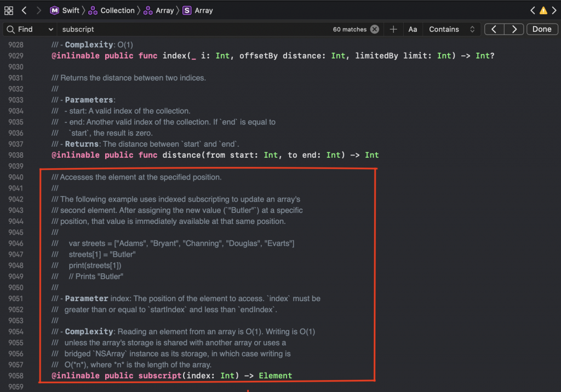Open the Contains match-type dropdown
Screen dimensions: 561x392
click(451, 30)
